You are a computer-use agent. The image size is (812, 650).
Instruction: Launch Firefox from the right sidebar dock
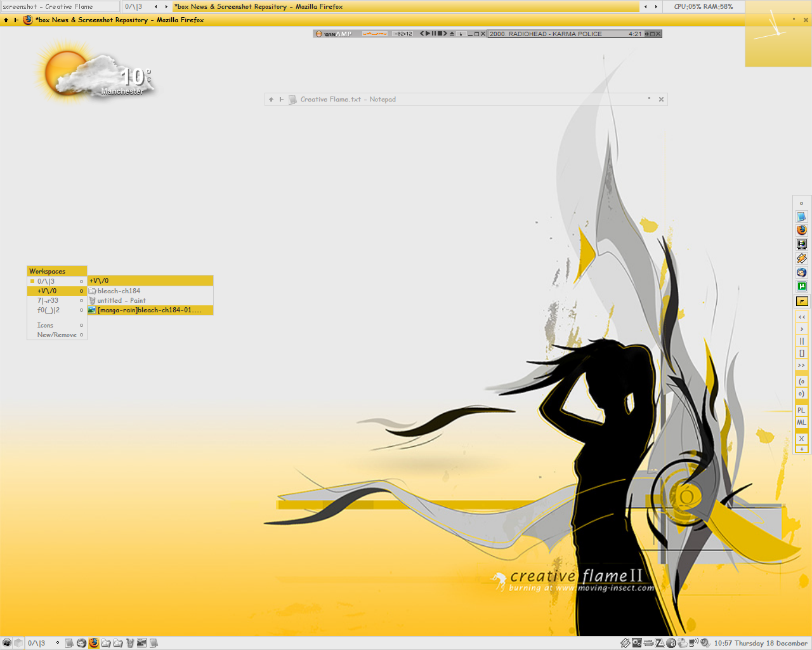point(802,230)
